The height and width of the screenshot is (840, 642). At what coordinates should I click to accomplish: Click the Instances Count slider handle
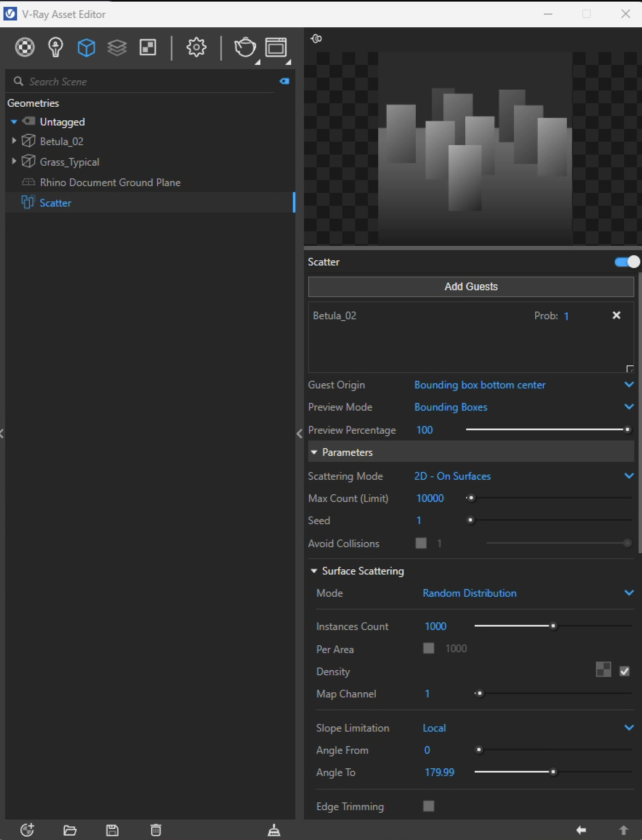[x=553, y=626]
